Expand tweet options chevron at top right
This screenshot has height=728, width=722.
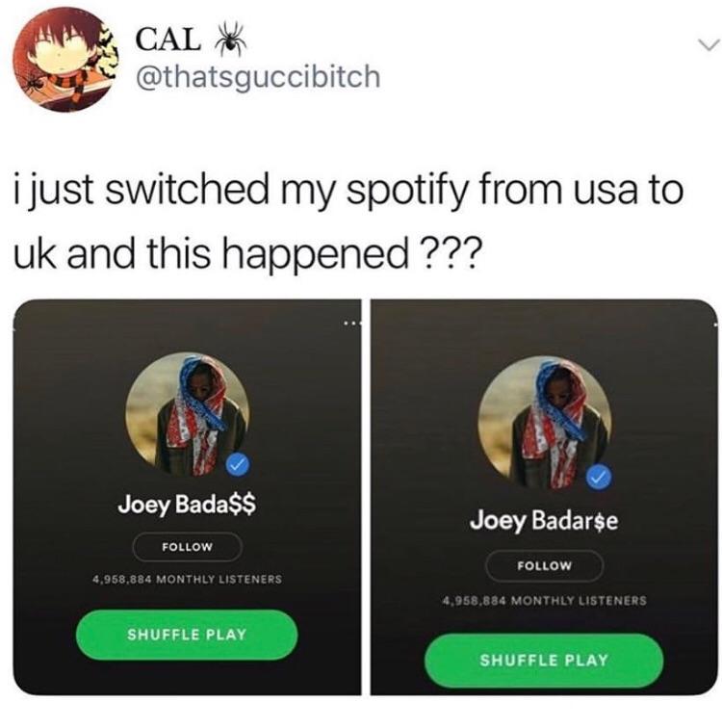[709, 45]
